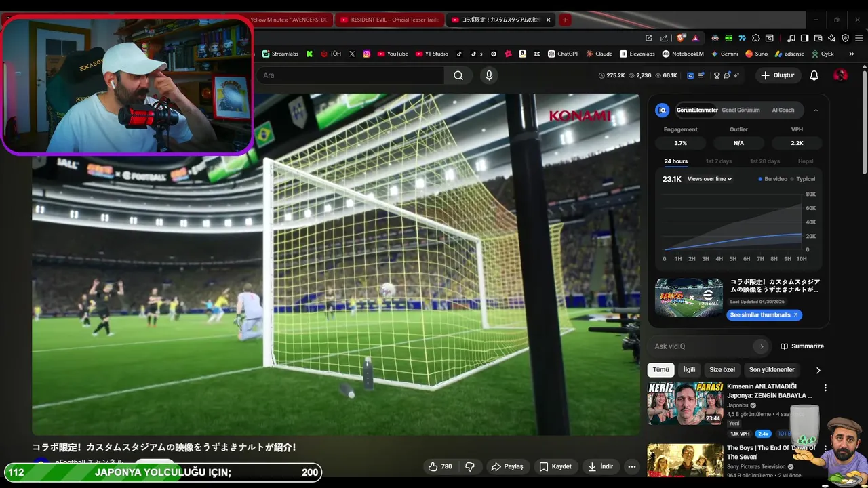Open new browser tab with plus
Viewport: 868px width, 488px height.
[565, 20]
